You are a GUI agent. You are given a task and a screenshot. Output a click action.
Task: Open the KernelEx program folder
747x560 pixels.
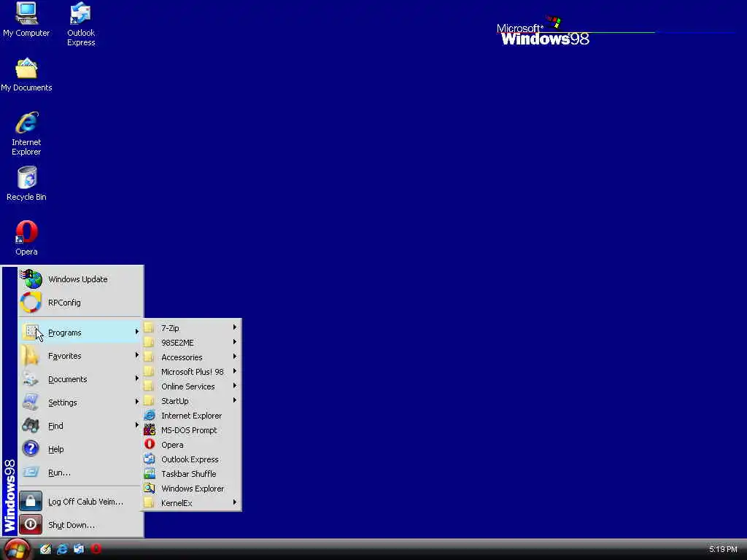click(x=191, y=503)
